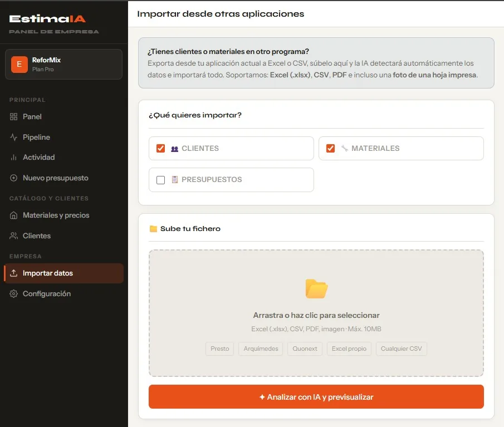This screenshot has height=427, width=504.
Task: Uncheck the CLIENTES checkbox
Action: [x=161, y=149]
